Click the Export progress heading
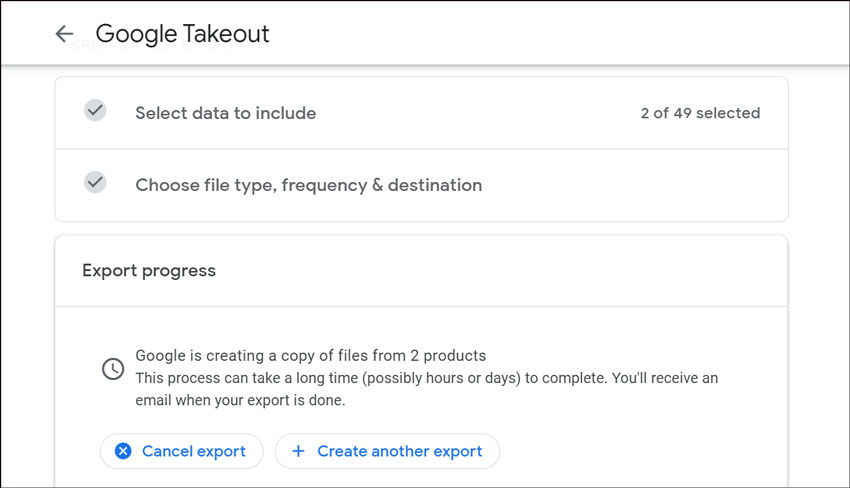The width and height of the screenshot is (850, 488). pyautogui.click(x=149, y=270)
